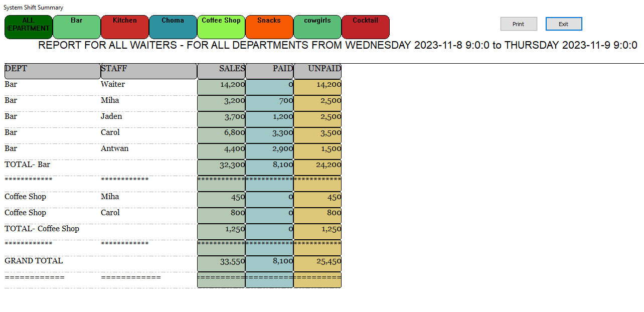This screenshot has width=644, height=312.
Task: Select Antwan's staff name in Bar row
Action: pos(115,148)
